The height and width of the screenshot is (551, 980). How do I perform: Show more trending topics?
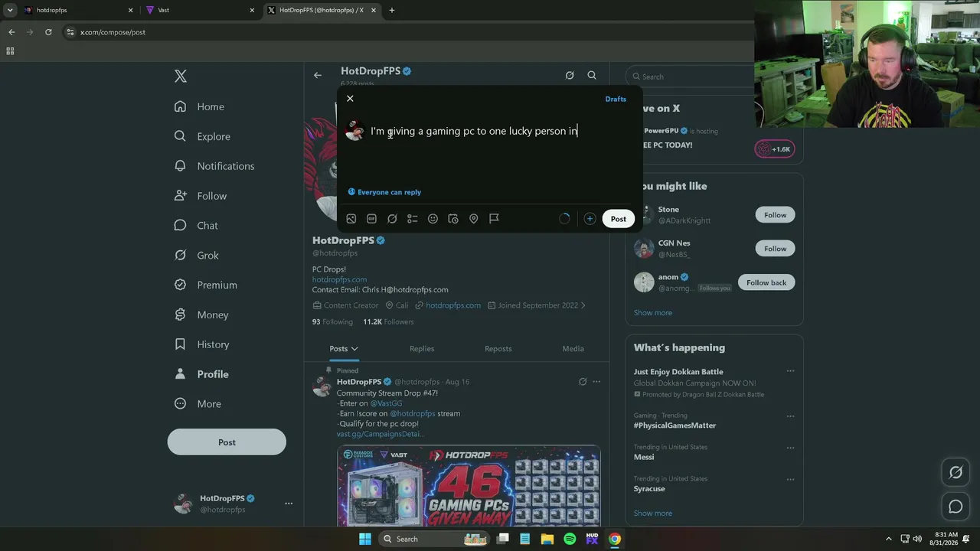653,514
